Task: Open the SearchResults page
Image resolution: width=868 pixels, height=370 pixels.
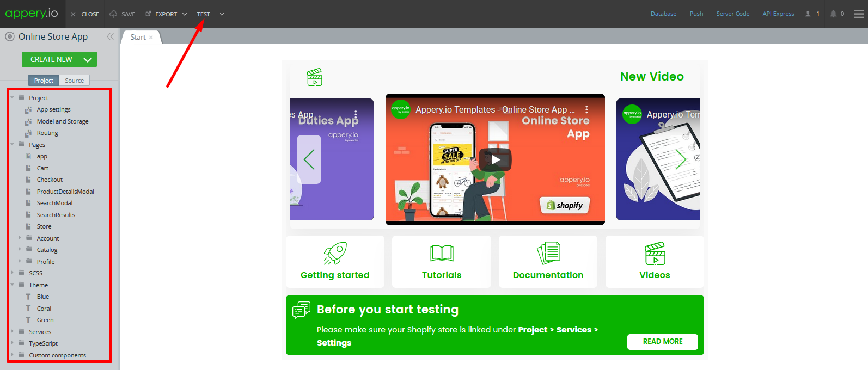Action: tap(56, 215)
